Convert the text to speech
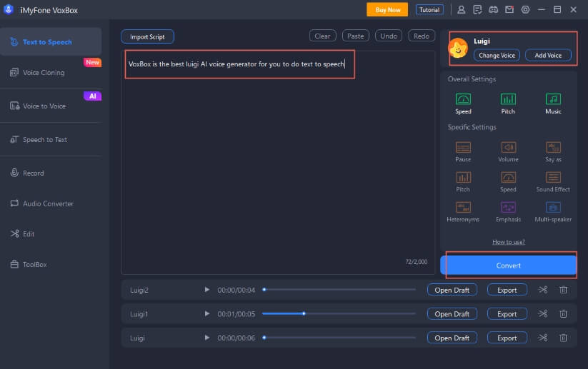The height and width of the screenshot is (369, 588). (x=509, y=266)
